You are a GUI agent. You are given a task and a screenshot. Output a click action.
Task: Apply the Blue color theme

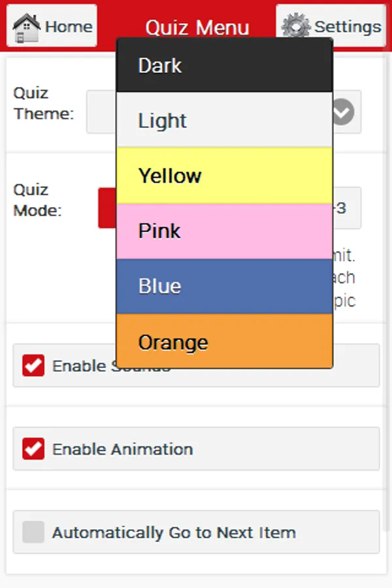[225, 286]
